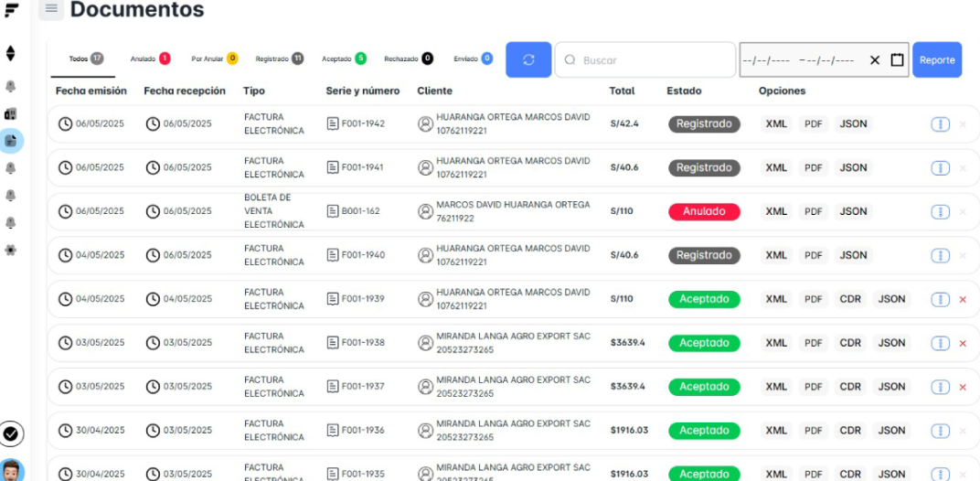Open more options for F001-1937
980x481 pixels.
click(941, 387)
